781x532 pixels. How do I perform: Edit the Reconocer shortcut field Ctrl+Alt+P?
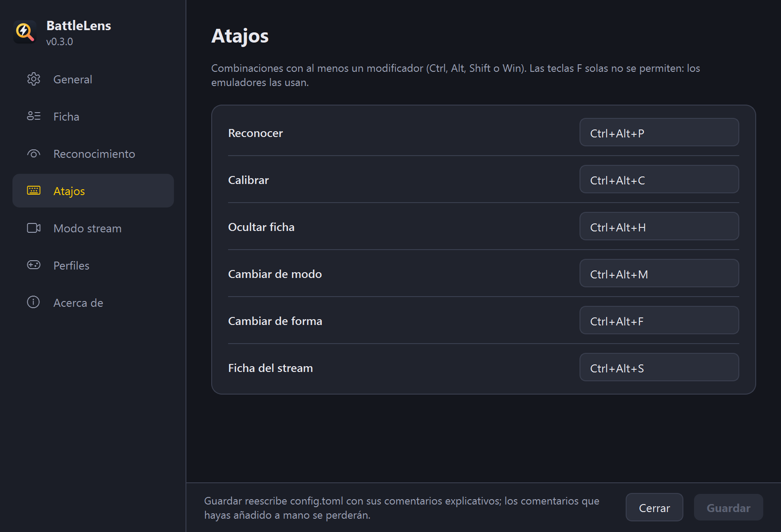[x=659, y=133]
